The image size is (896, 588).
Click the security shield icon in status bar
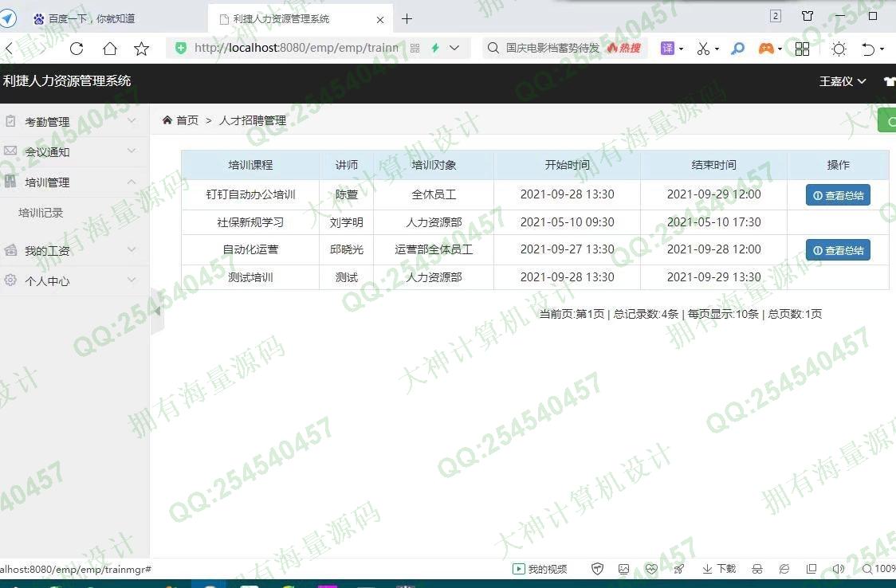point(597,569)
